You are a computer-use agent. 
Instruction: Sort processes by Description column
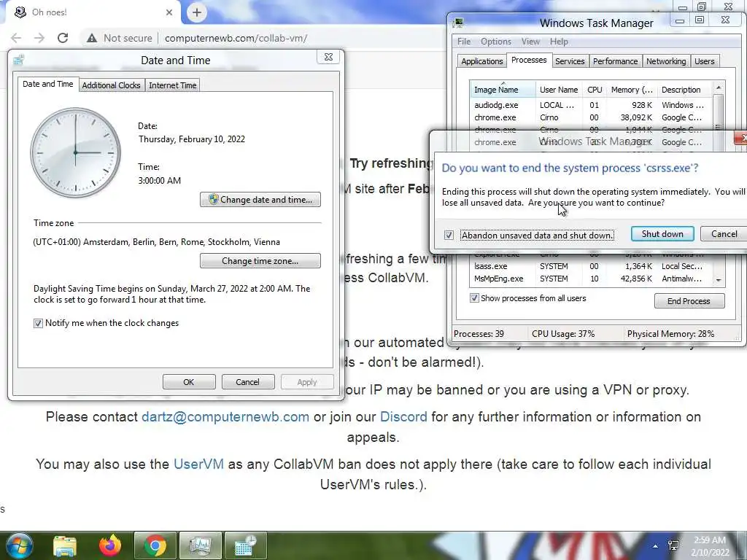click(x=684, y=90)
